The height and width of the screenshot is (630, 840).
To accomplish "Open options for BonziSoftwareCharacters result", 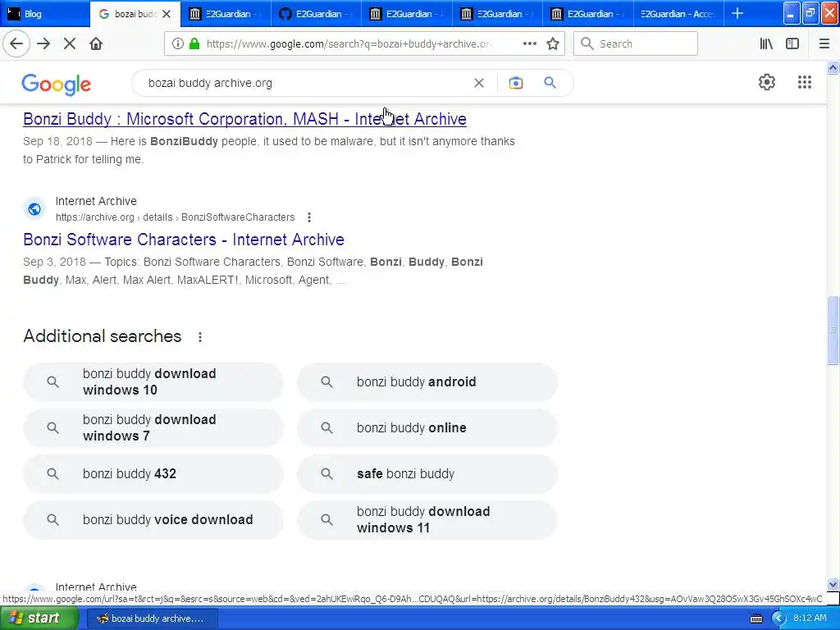I will pyautogui.click(x=309, y=217).
